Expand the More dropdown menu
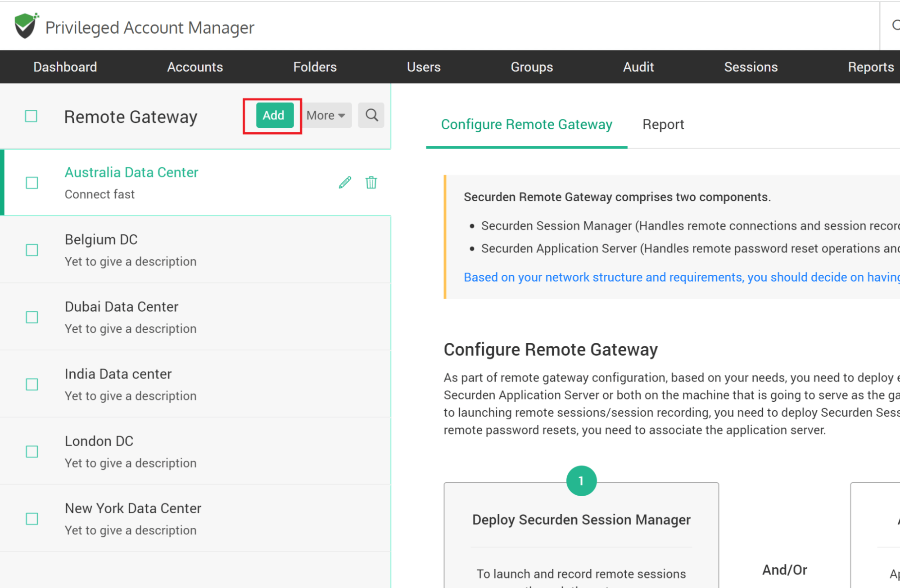900x588 pixels. pos(326,115)
